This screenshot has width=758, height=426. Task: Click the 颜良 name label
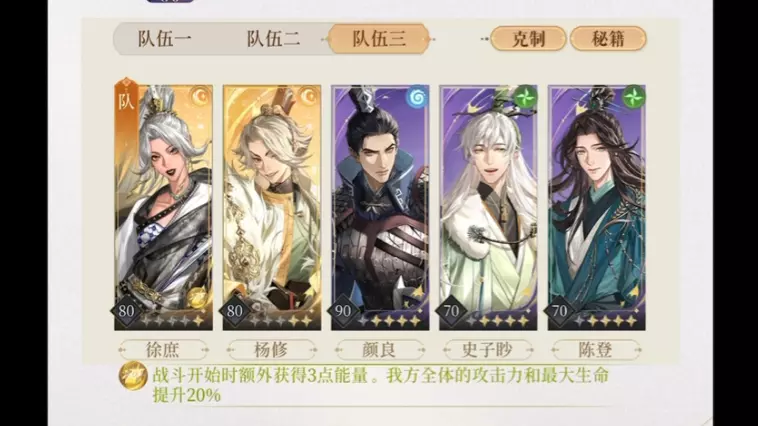(379, 350)
